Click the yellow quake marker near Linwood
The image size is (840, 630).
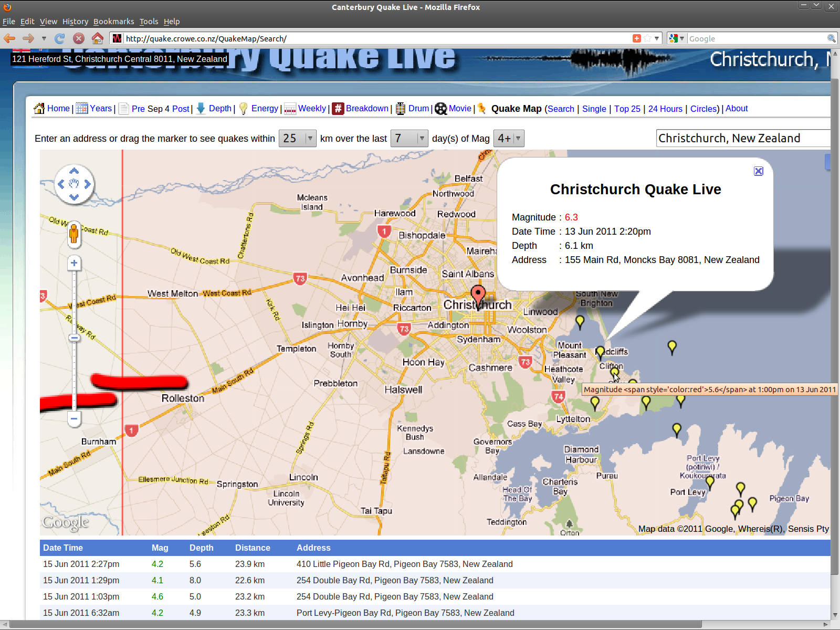coord(580,322)
